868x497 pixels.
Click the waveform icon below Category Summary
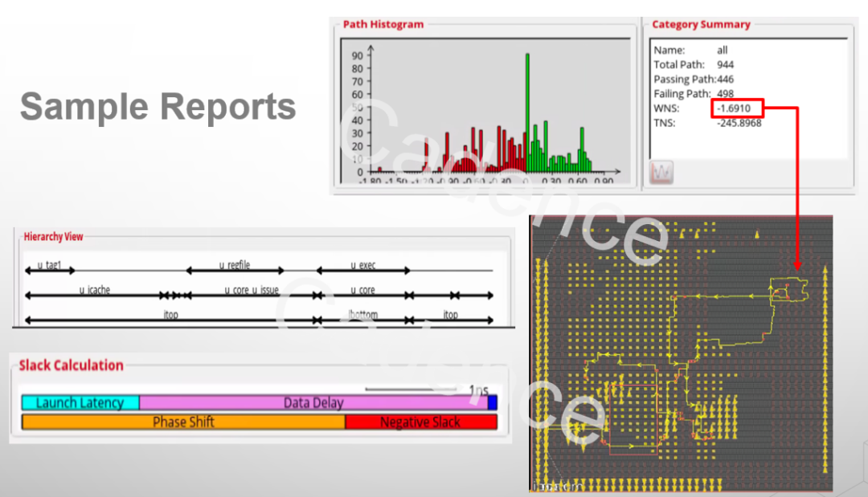coord(661,173)
